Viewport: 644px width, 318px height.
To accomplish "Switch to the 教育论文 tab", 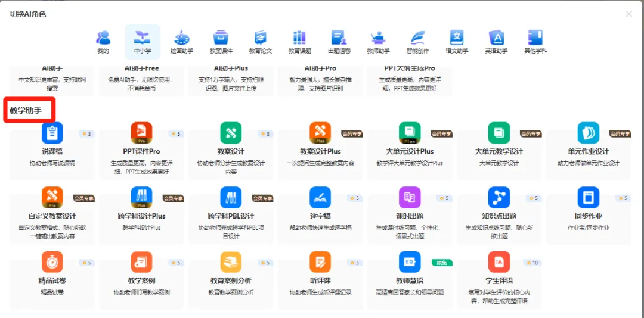I will pyautogui.click(x=261, y=42).
